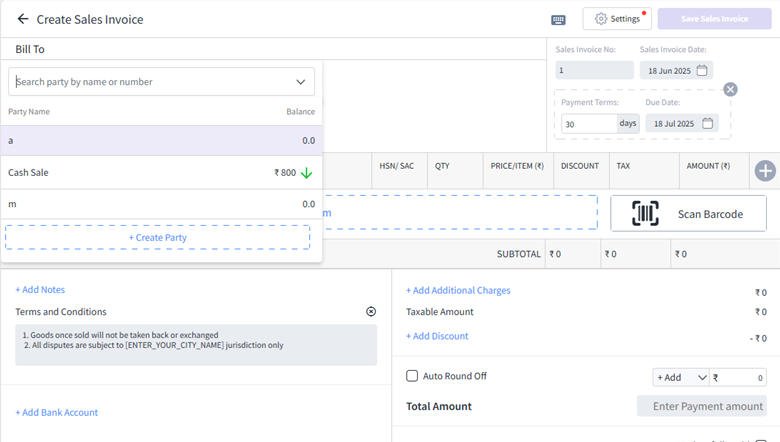780x442 pixels.
Task: Open the Sales Invoice Date calendar icon
Action: [702, 70]
